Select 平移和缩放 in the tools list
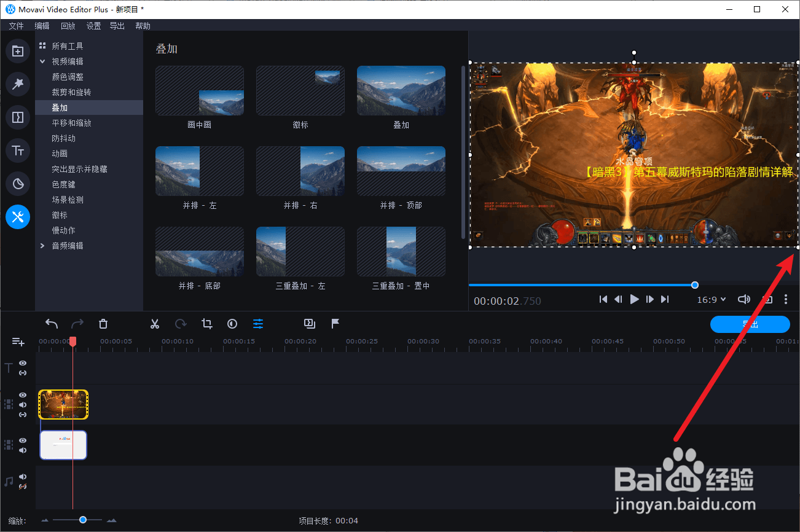This screenshot has height=532, width=800. click(71, 123)
